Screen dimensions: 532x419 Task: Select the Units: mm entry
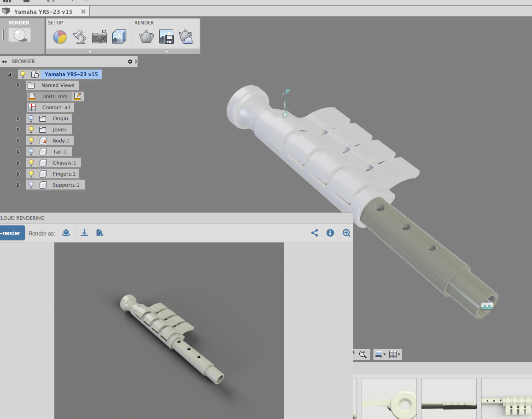coord(55,96)
